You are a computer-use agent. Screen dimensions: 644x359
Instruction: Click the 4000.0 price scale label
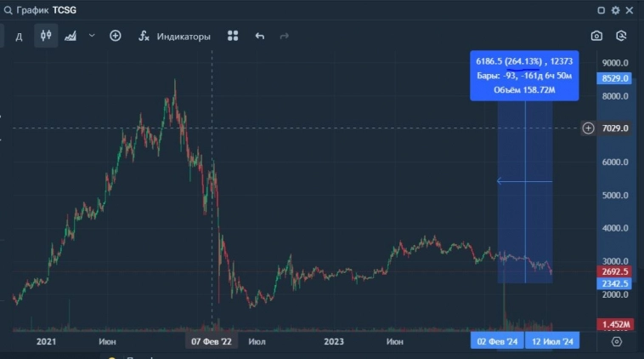pos(615,228)
